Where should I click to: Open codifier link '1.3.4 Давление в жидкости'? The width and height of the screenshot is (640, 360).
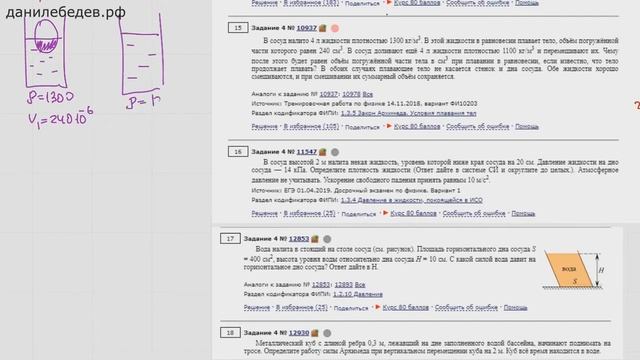pyautogui.click(x=411, y=200)
